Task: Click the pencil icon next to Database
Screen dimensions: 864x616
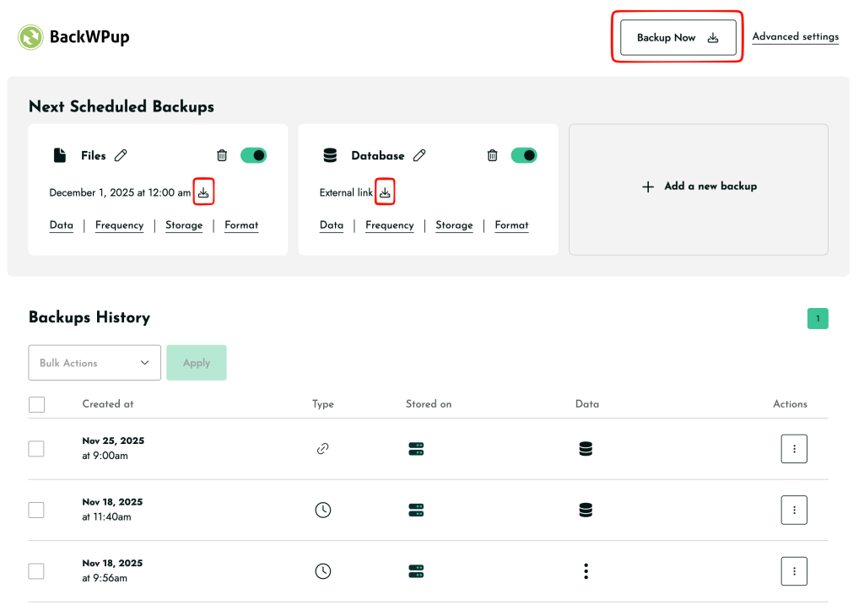Action: tap(419, 155)
